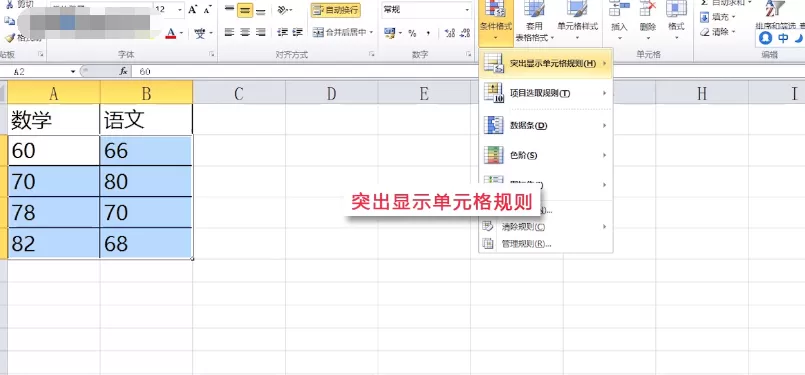The width and height of the screenshot is (805, 375).
Task: Select top vertical alignment icon
Action: (x=229, y=10)
